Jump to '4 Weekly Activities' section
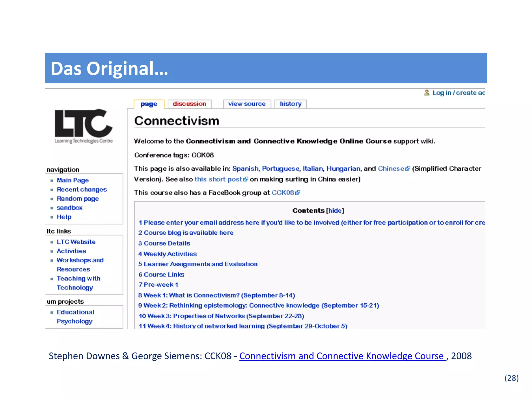532x399 pixels. click(168, 254)
